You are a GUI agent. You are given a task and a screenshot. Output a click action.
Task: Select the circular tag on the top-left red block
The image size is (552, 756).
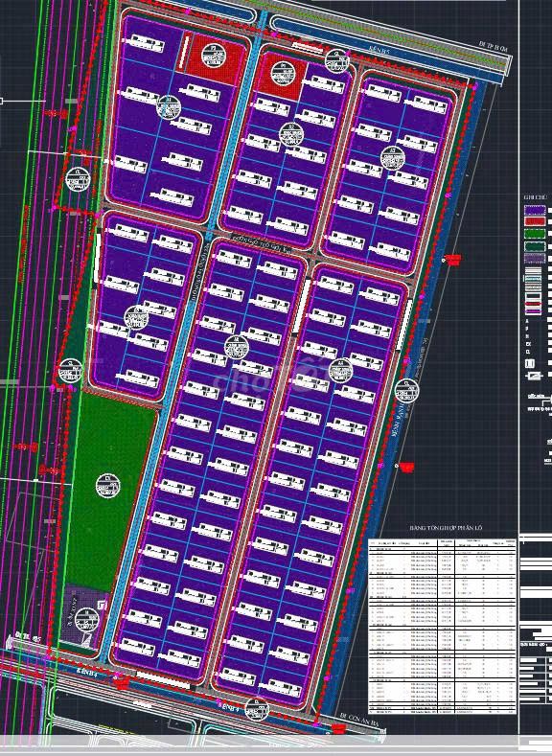(213, 55)
